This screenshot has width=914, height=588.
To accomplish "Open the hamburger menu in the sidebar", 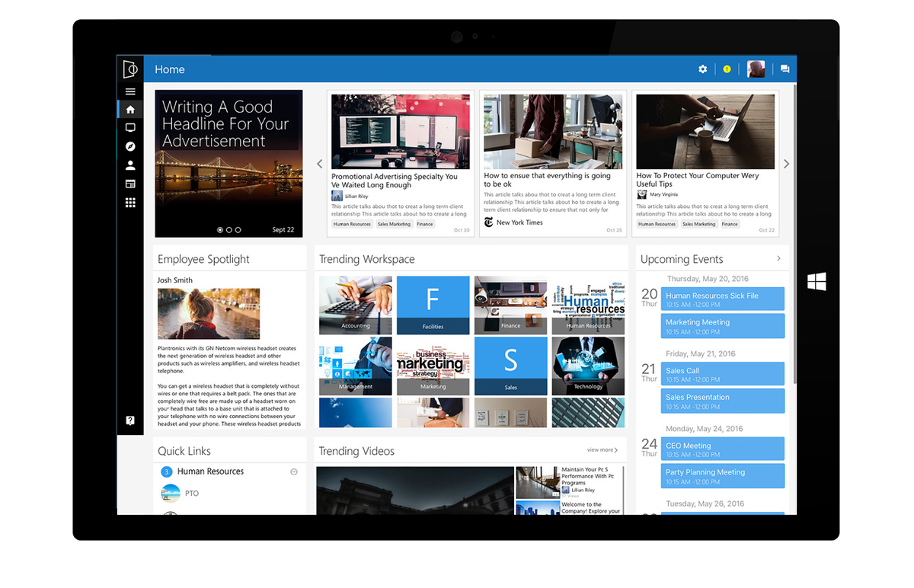I will pyautogui.click(x=130, y=91).
